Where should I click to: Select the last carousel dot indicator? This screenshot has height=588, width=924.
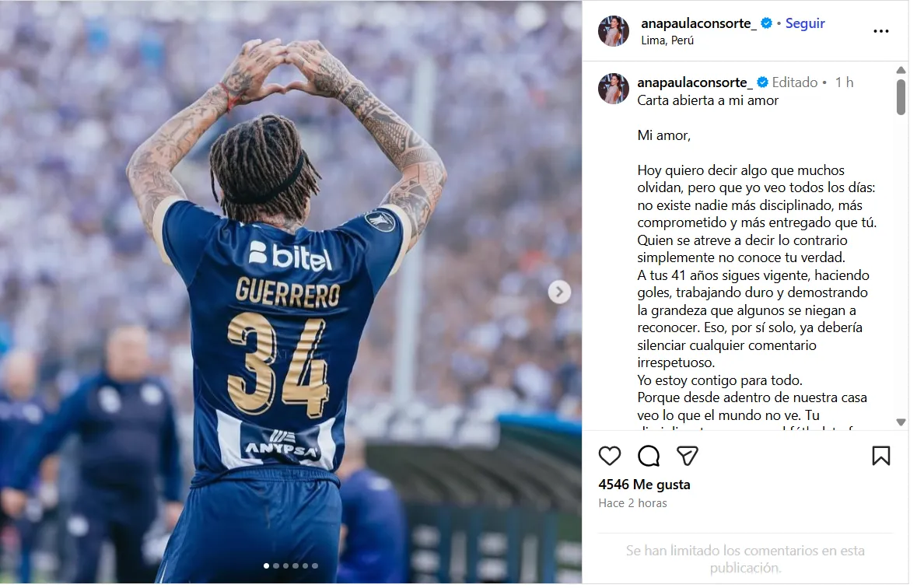coord(315,565)
